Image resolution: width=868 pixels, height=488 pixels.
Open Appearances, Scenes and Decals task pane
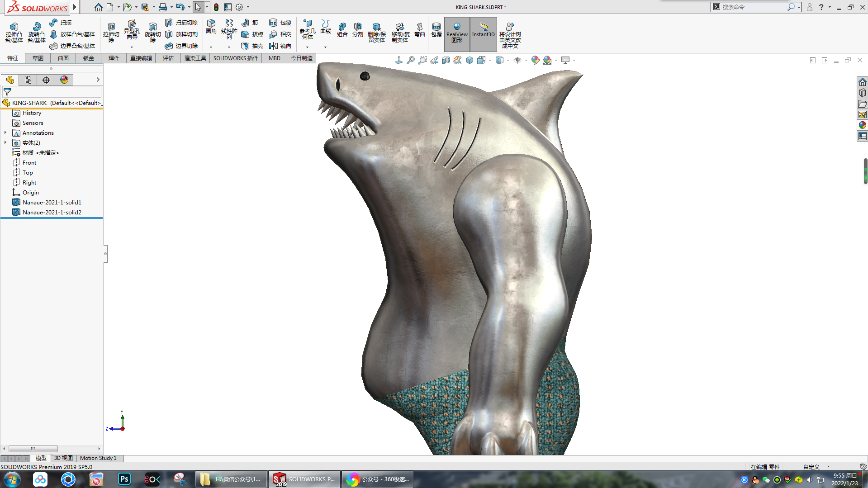coord(863,125)
